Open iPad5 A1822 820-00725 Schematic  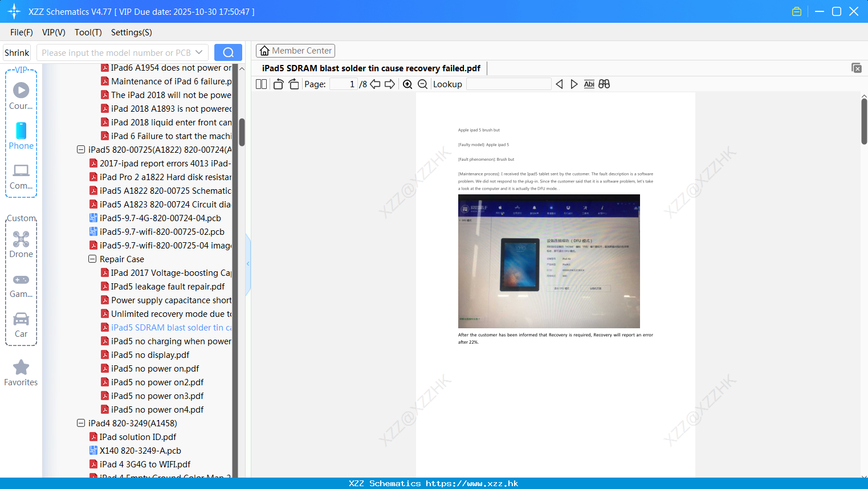point(165,191)
